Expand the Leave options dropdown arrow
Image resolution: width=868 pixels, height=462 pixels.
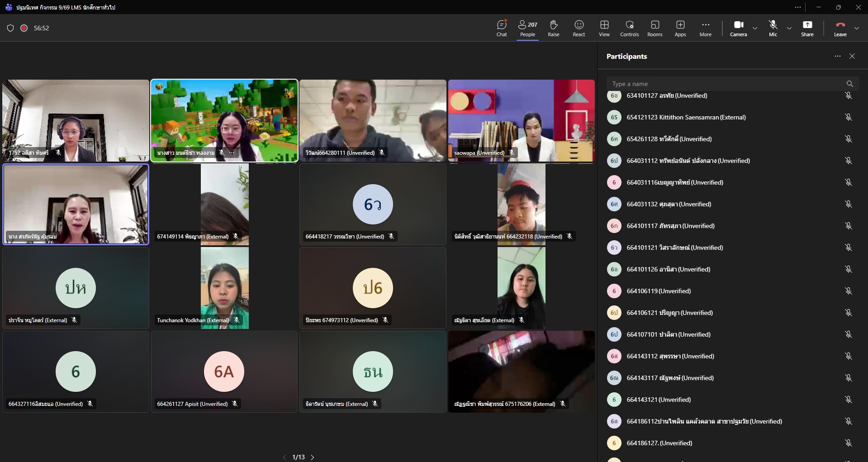(857, 28)
